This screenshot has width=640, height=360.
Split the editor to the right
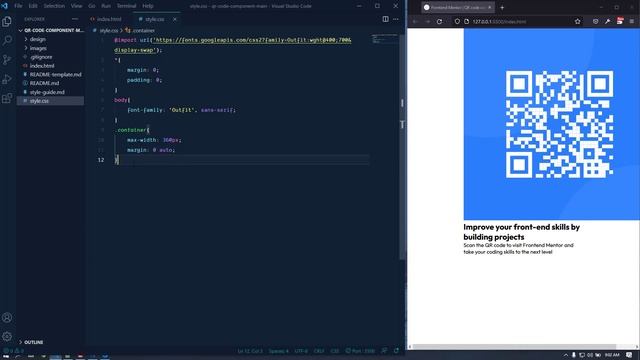pos(385,19)
